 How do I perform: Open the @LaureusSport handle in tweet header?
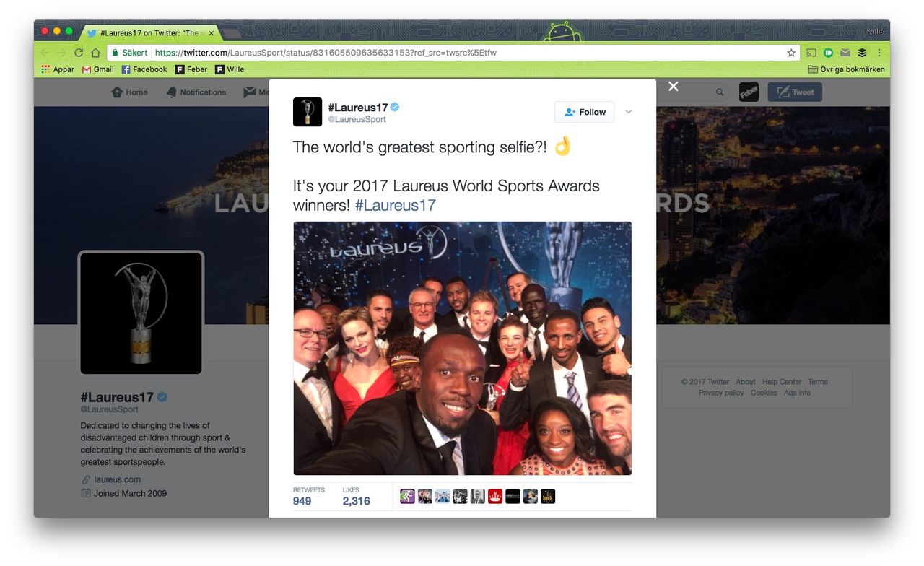pyautogui.click(x=357, y=120)
